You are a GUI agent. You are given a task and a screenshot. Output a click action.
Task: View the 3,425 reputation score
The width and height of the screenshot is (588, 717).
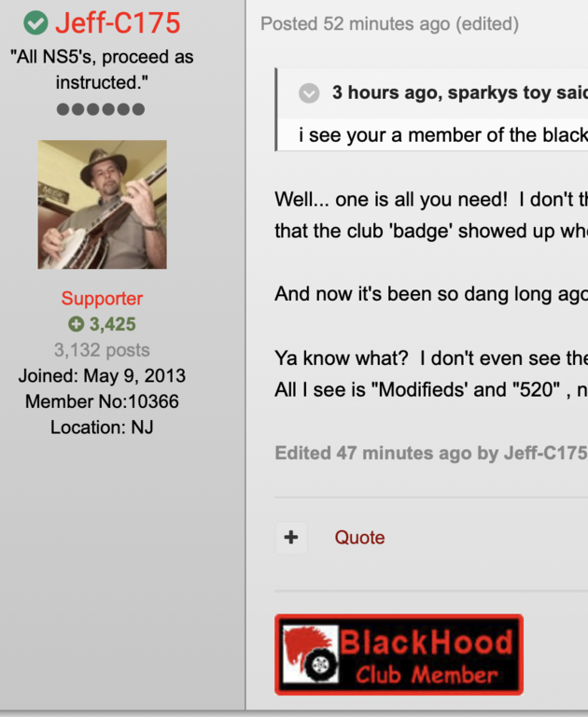pyautogui.click(x=113, y=324)
